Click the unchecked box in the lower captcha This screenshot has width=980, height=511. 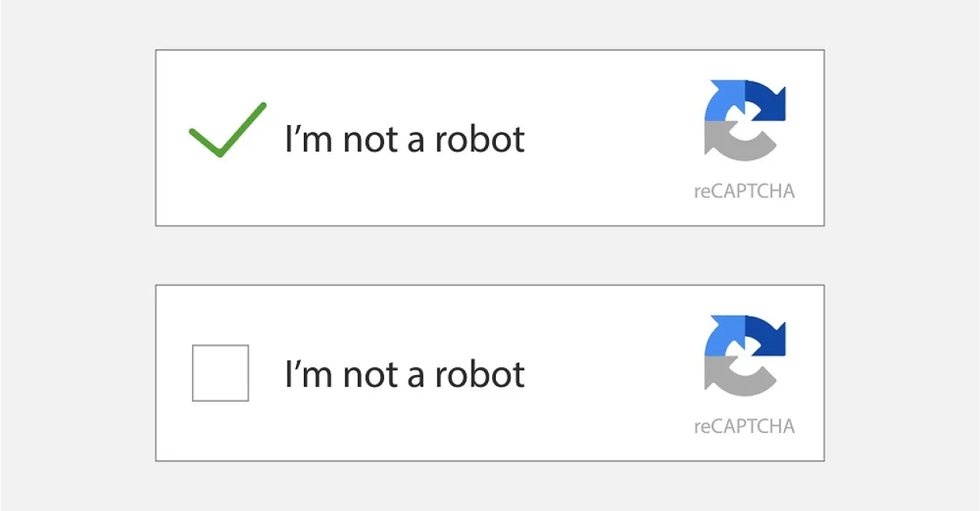click(x=220, y=373)
